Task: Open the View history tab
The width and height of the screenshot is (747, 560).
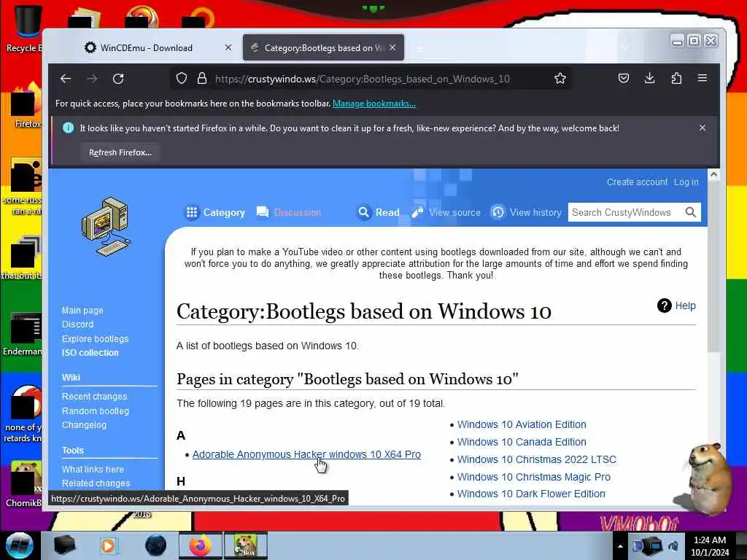Action: click(x=527, y=212)
